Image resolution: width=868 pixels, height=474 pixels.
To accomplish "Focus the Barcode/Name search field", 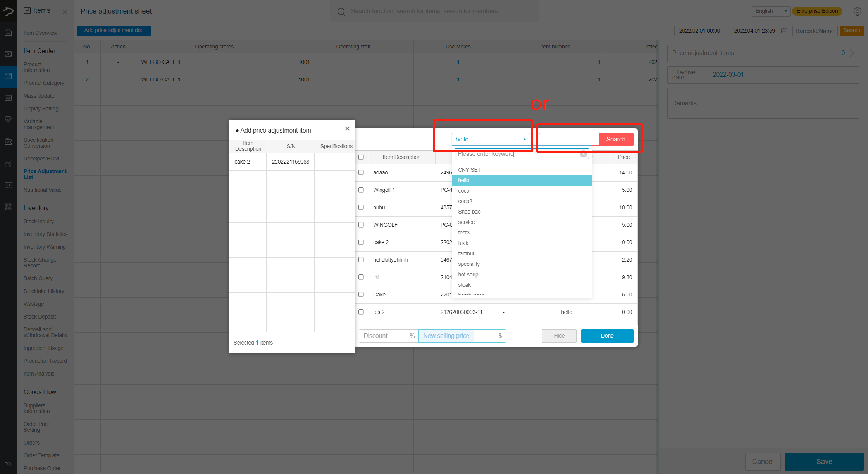I will (815, 31).
